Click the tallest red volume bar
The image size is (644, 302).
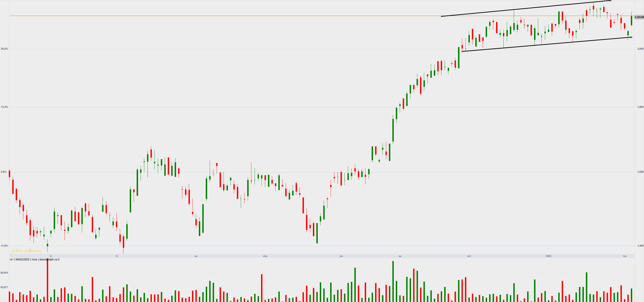tap(47, 280)
